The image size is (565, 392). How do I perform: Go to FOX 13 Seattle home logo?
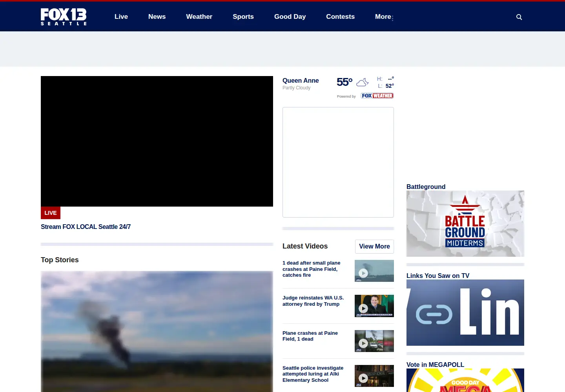pyautogui.click(x=64, y=17)
